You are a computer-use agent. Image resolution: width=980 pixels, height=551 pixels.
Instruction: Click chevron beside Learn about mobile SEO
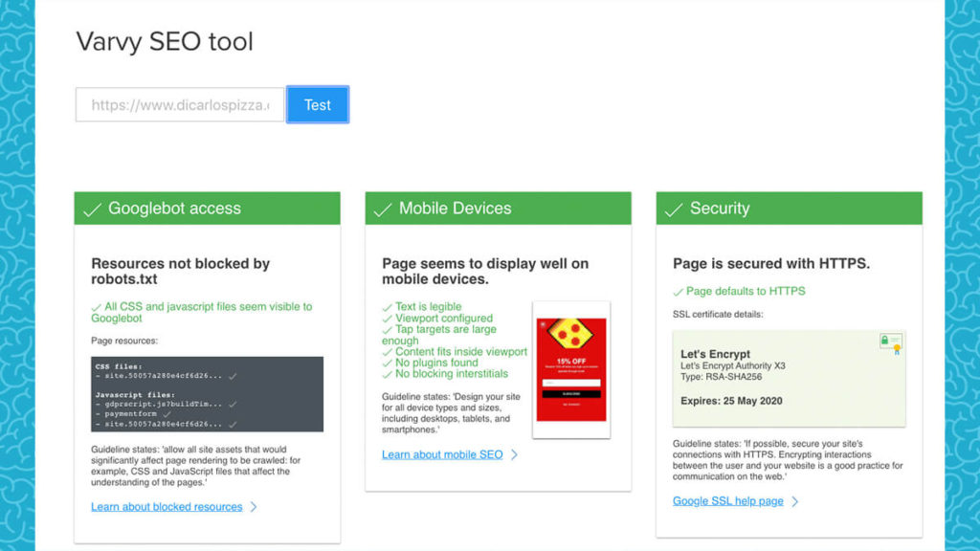pos(514,454)
